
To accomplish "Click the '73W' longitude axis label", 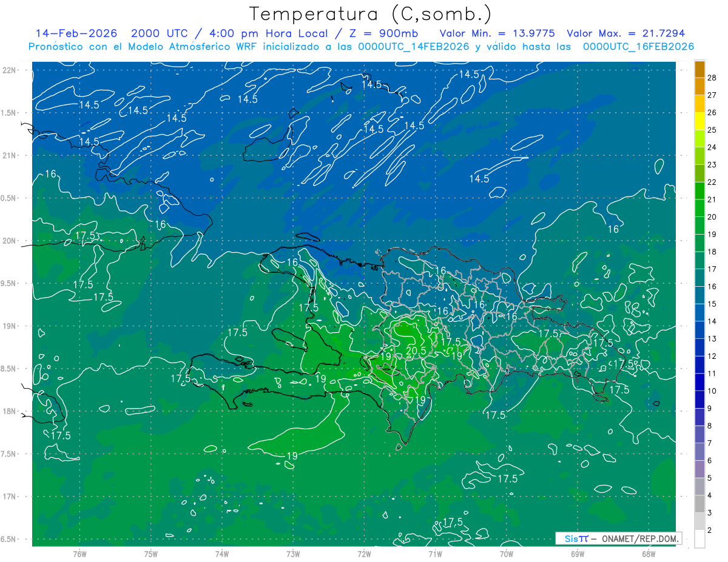I will 293,554.
